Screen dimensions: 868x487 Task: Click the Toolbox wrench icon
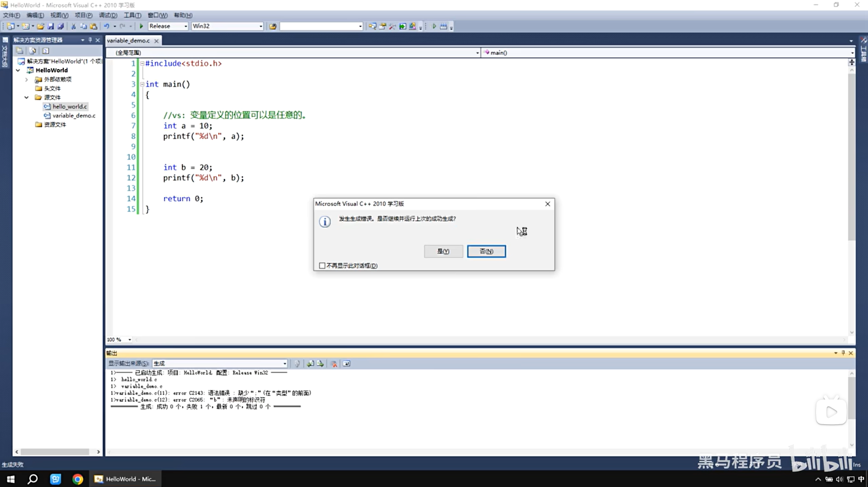point(393,26)
